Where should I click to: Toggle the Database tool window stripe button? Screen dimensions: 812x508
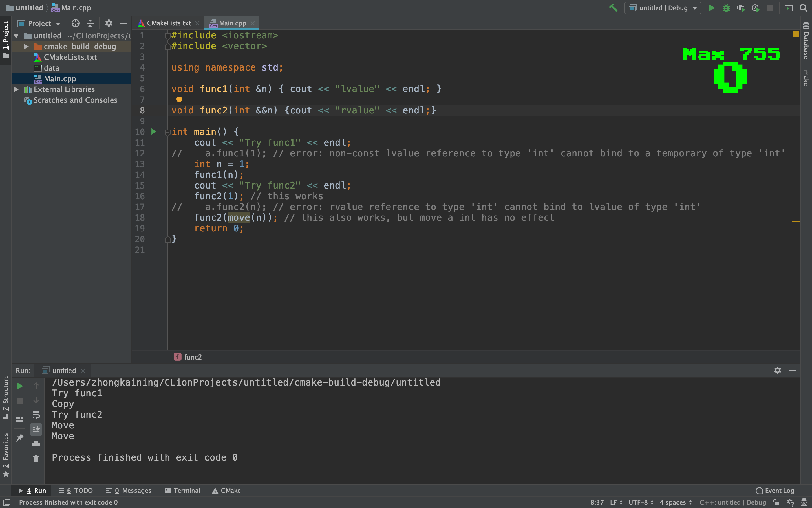[806, 41]
